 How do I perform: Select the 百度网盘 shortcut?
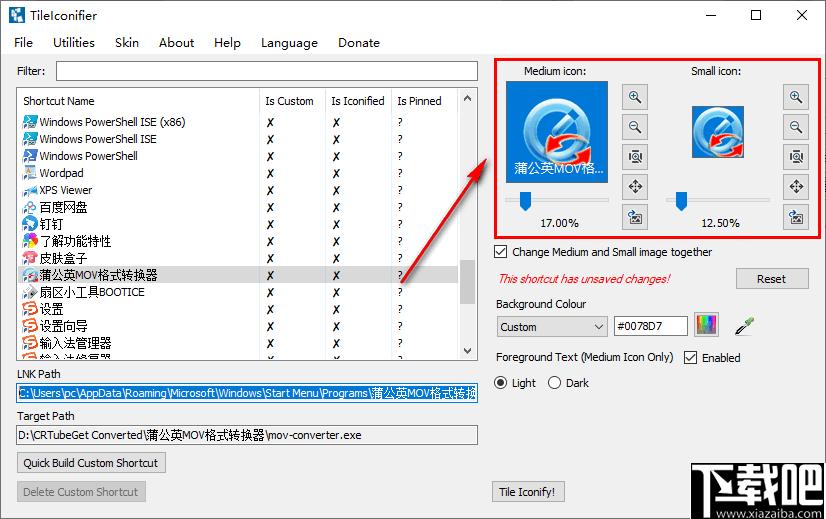[x=240, y=207]
